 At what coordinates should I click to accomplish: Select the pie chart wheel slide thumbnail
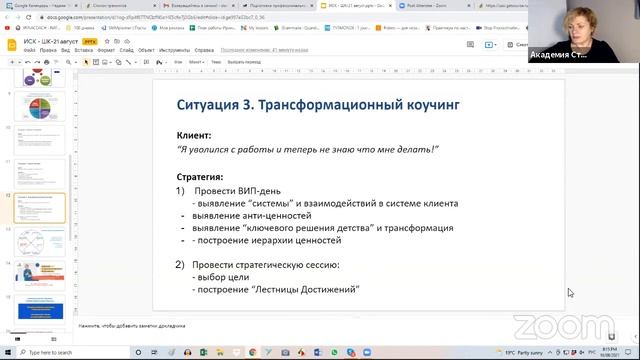[x=40, y=107]
